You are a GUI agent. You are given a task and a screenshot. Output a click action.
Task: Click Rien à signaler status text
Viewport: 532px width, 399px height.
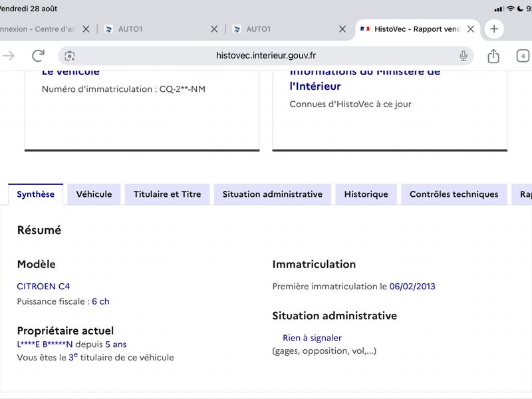pos(312,338)
